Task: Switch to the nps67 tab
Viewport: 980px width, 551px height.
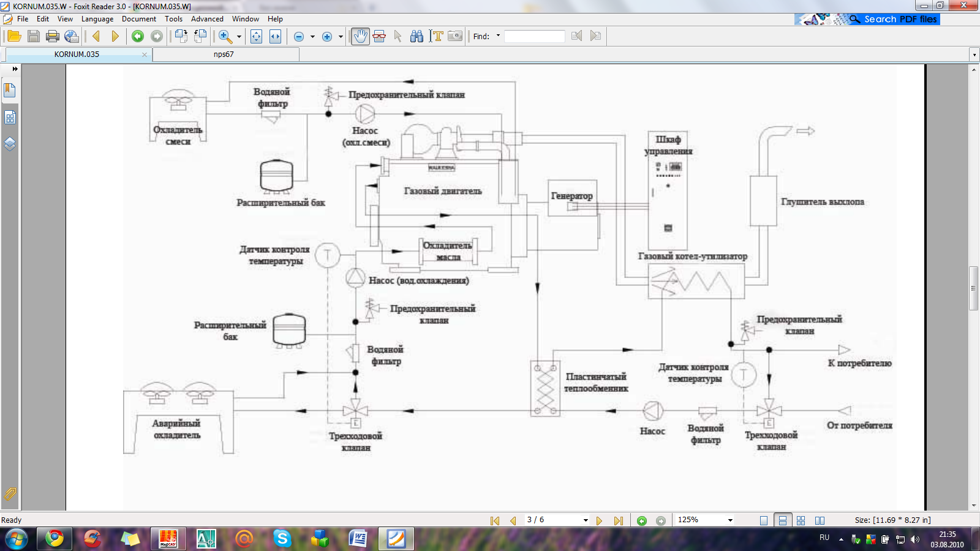Action: click(x=224, y=54)
